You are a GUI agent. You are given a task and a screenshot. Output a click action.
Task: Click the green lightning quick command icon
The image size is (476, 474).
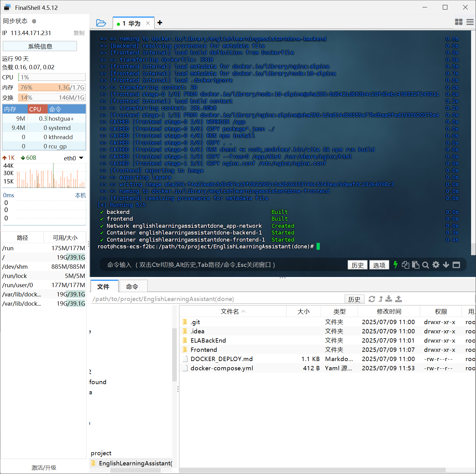[x=395, y=265]
